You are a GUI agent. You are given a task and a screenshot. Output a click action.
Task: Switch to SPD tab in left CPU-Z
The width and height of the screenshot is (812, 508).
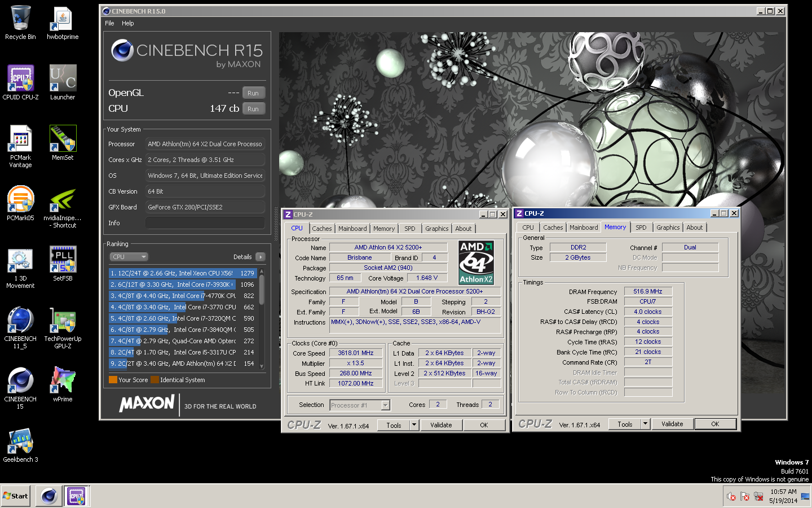tap(410, 229)
